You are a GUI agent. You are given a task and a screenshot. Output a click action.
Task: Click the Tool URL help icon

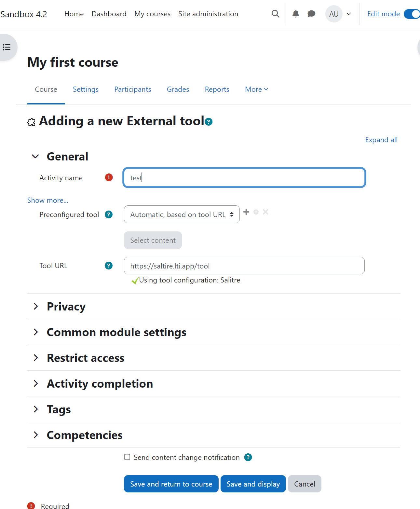coord(109,266)
